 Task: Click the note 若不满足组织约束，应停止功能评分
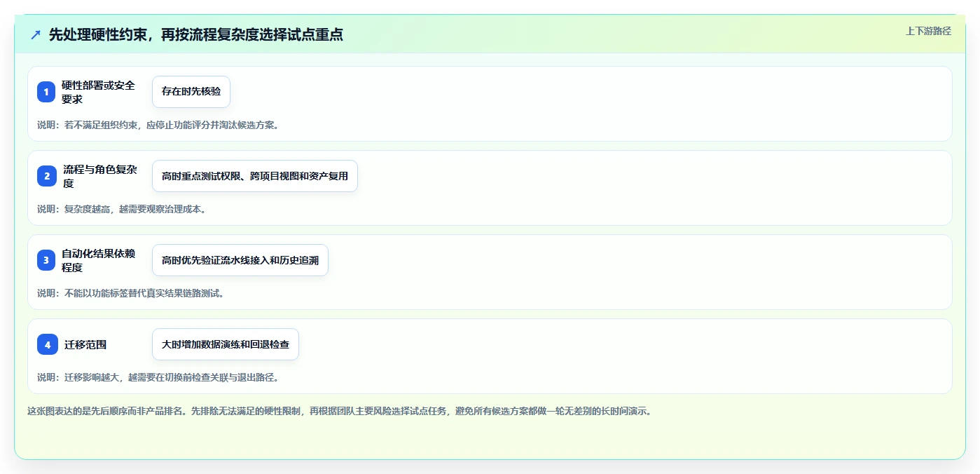pos(158,125)
